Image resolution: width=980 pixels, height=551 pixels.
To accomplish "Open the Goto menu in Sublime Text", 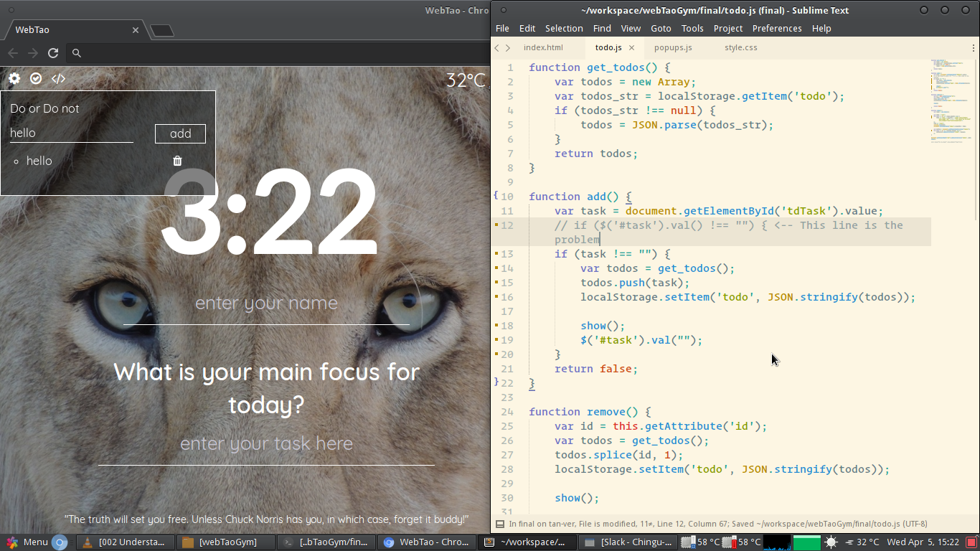I will point(661,29).
